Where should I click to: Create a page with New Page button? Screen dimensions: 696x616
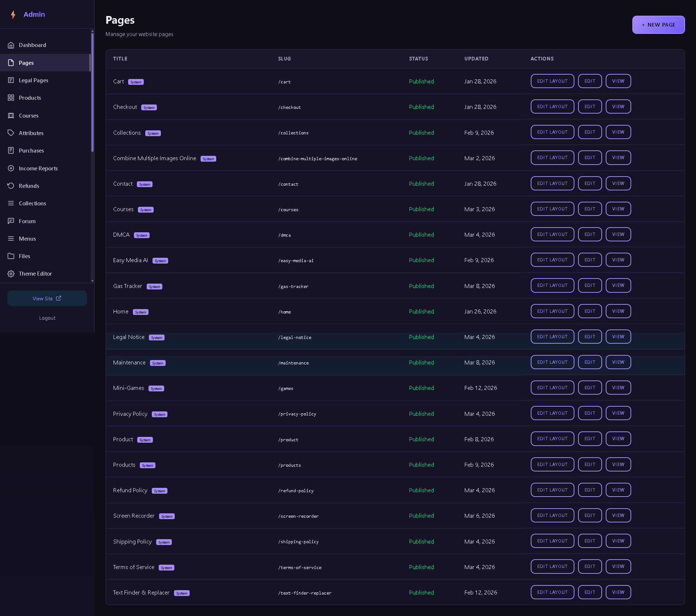pyautogui.click(x=658, y=25)
